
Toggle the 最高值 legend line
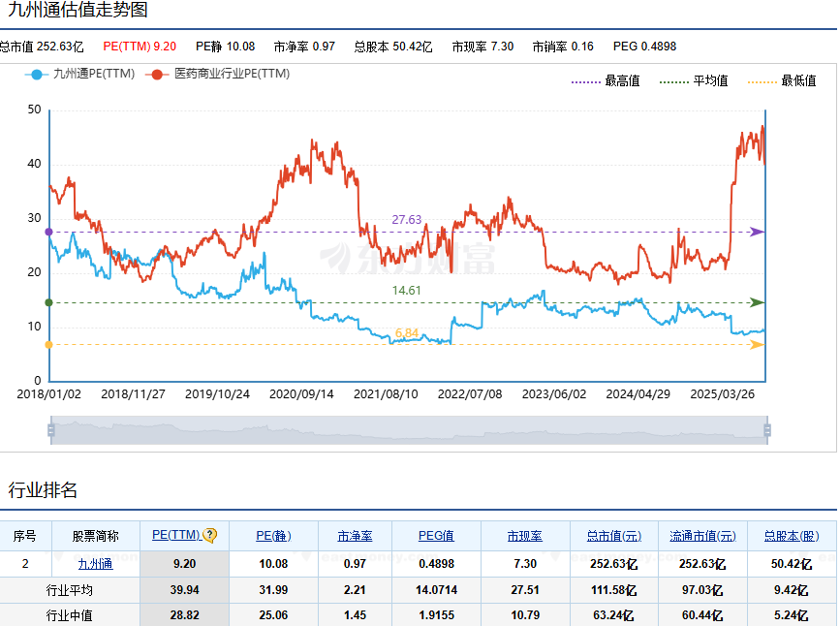coord(606,81)
